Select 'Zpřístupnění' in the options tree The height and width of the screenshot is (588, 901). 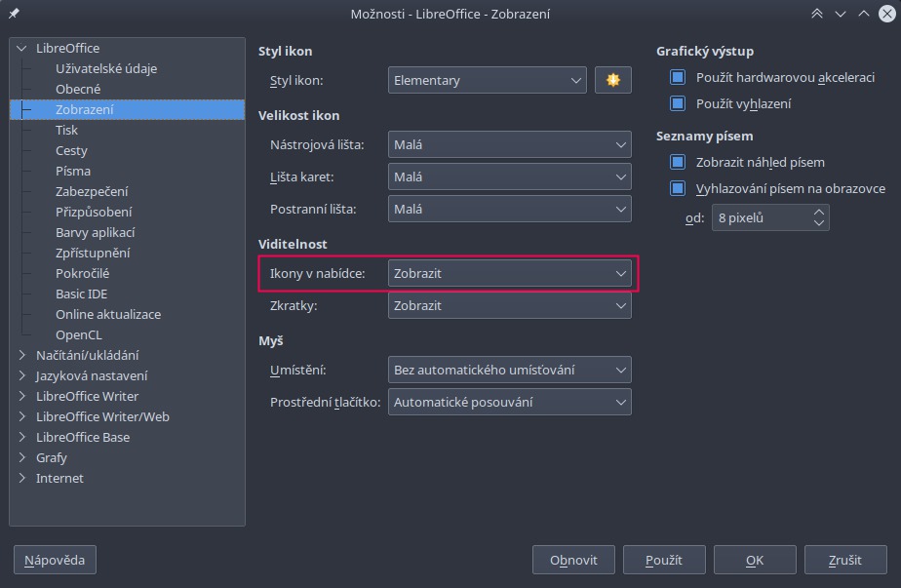click(x=93, y=253)
